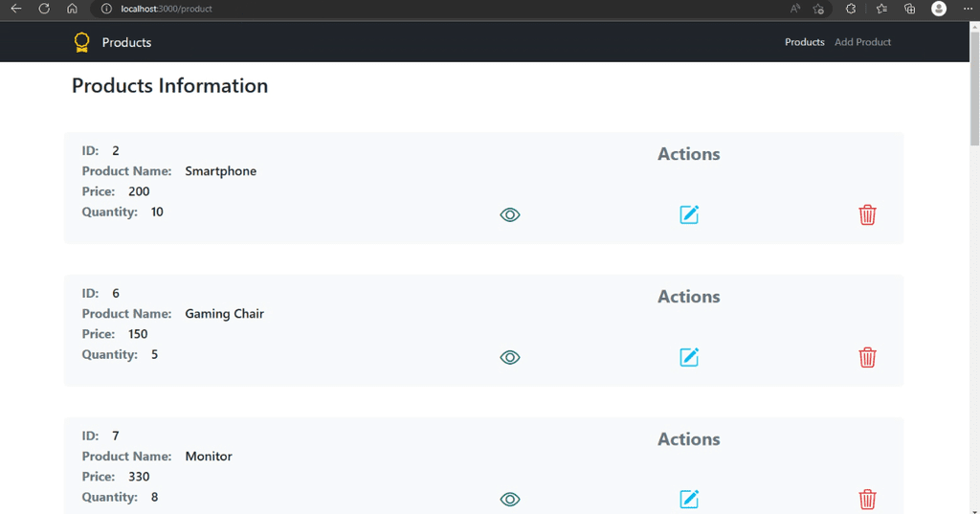Image resolution: width=980 pixels, height=514 pixels.
Task: Edit the Monitor product entry
Action: pos(689,499)
